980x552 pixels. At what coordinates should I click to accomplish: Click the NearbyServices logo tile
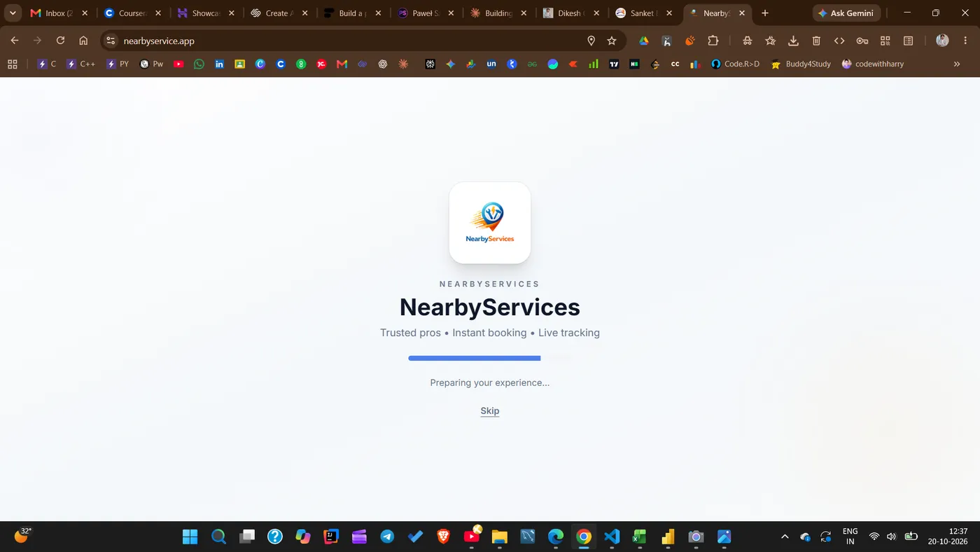point(490,223)
